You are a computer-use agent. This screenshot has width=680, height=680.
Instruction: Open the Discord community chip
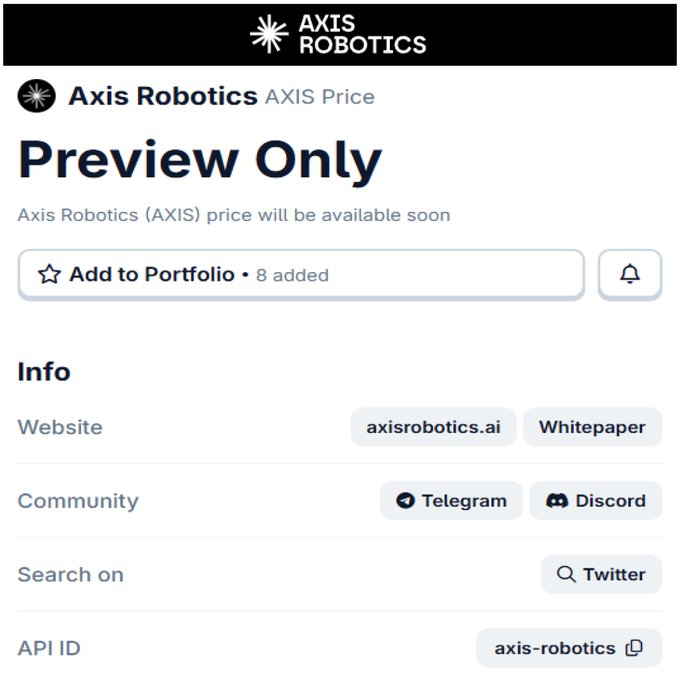click(x=596, y=500)
